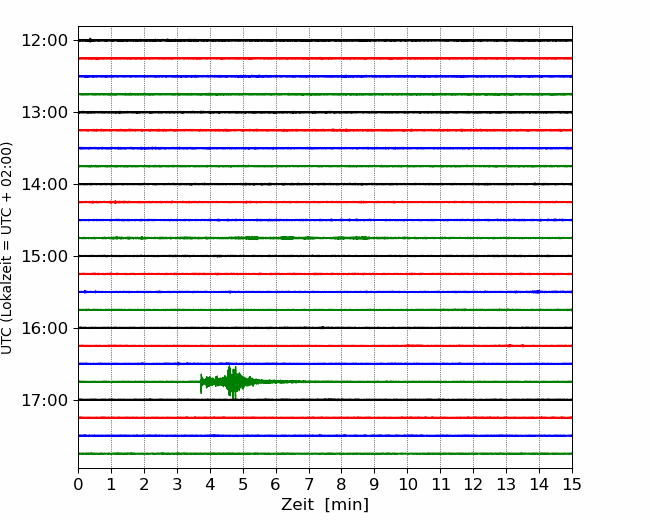Click the x-axis tick label 13
650x520 pixels.
(507, 484)
